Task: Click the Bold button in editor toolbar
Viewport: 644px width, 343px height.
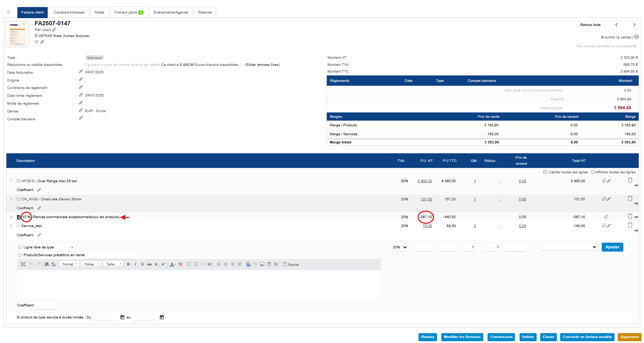Action: click(x=128, y=264)
